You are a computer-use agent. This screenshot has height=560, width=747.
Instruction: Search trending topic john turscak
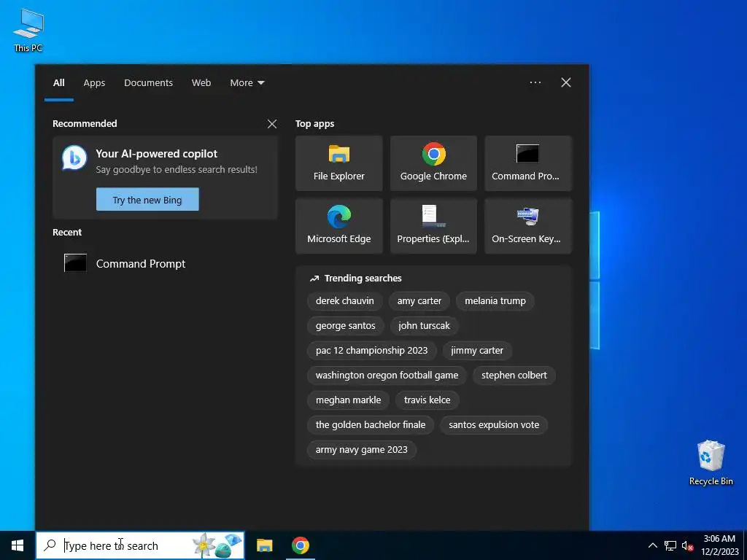[424, 326]
